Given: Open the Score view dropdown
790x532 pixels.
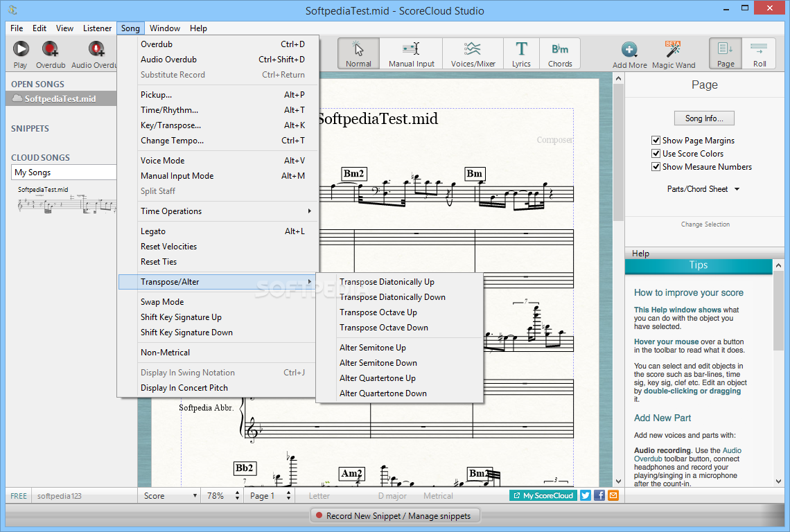Looking at the screenshot, I should coord(169,496).
